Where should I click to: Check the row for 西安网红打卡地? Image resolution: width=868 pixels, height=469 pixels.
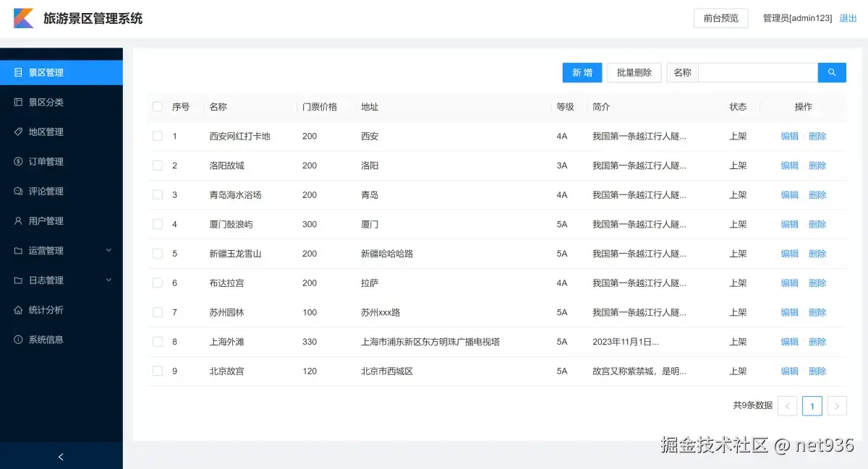click(x=158, y=136)
